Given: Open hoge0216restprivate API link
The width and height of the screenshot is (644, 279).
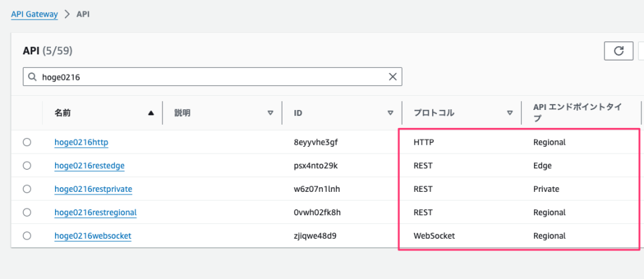Looking at the screenshot, I should tap(93, 189).
